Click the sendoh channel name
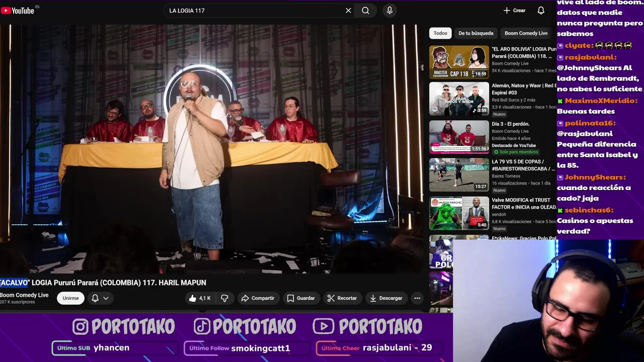Image resolution: width=644 pixels, height=362 pixels. [x=499, y=215]
